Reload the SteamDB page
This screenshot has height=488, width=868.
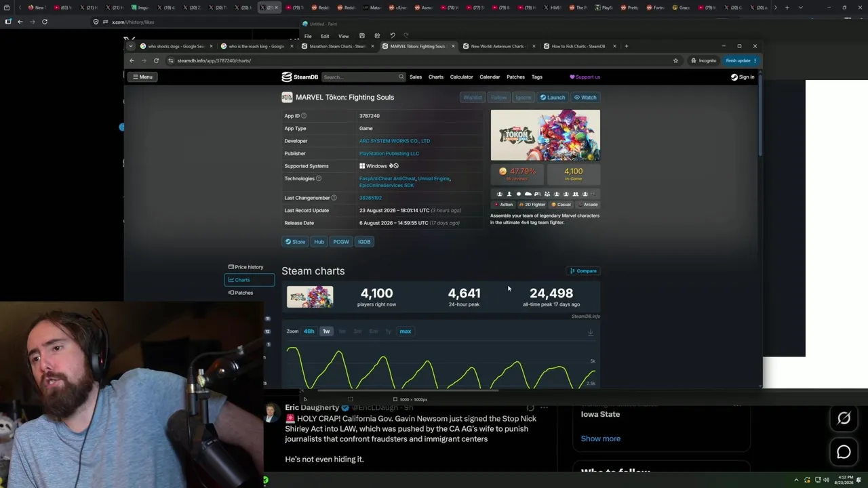pyautogui.click(x=156, y=61)
